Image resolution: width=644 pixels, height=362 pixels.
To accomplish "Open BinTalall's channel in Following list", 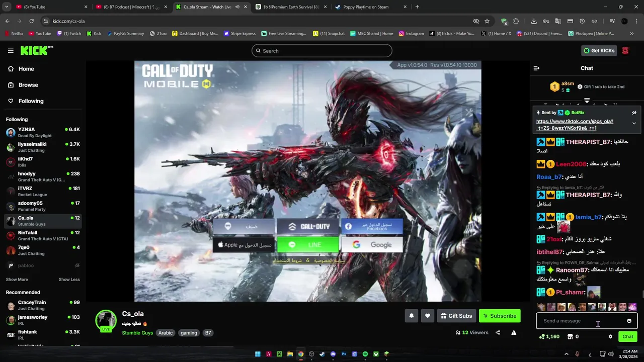I will click(43, 235).
